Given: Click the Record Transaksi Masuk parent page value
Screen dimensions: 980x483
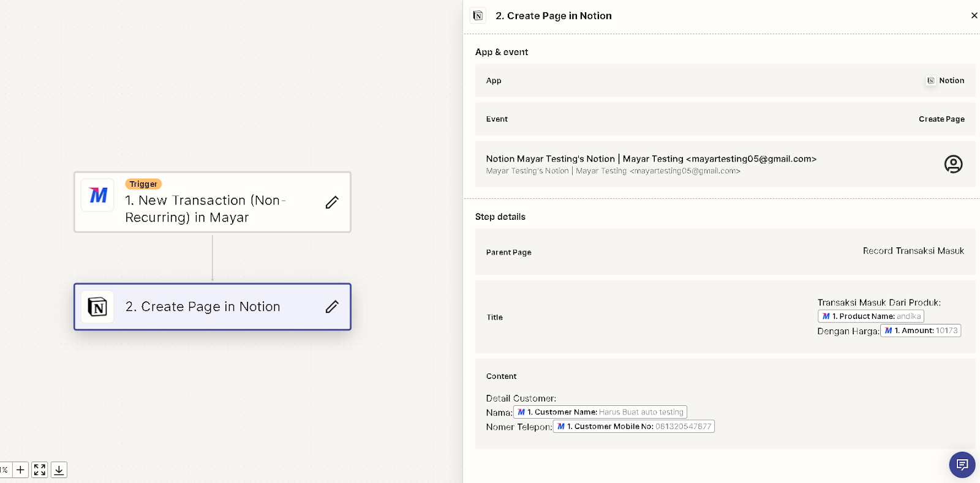Looking at the screenshot, I should point(913,251).
